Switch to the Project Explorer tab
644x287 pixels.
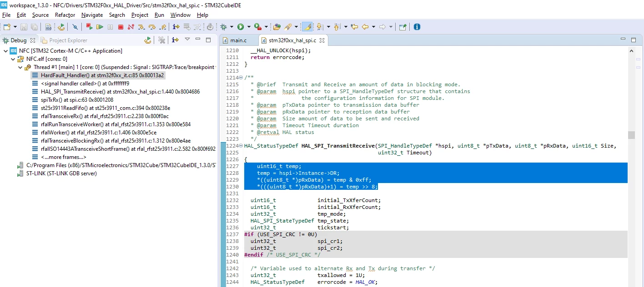click(68, 40)
